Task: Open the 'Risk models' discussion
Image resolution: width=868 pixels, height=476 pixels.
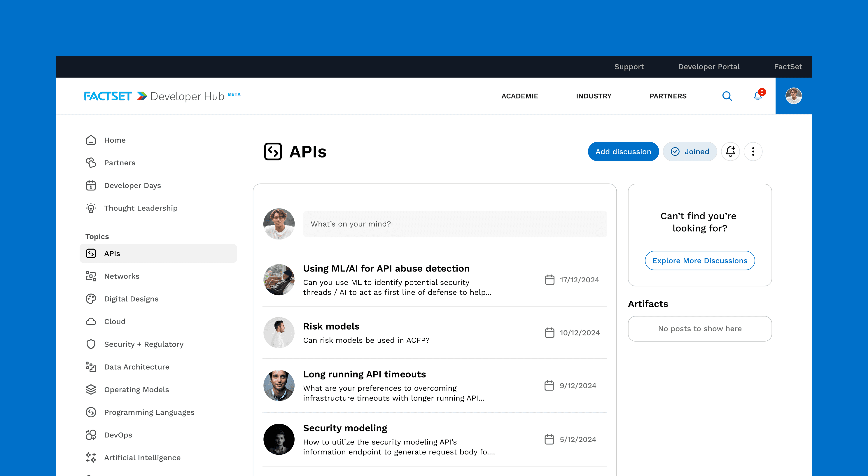Action: tap(331, 326)
